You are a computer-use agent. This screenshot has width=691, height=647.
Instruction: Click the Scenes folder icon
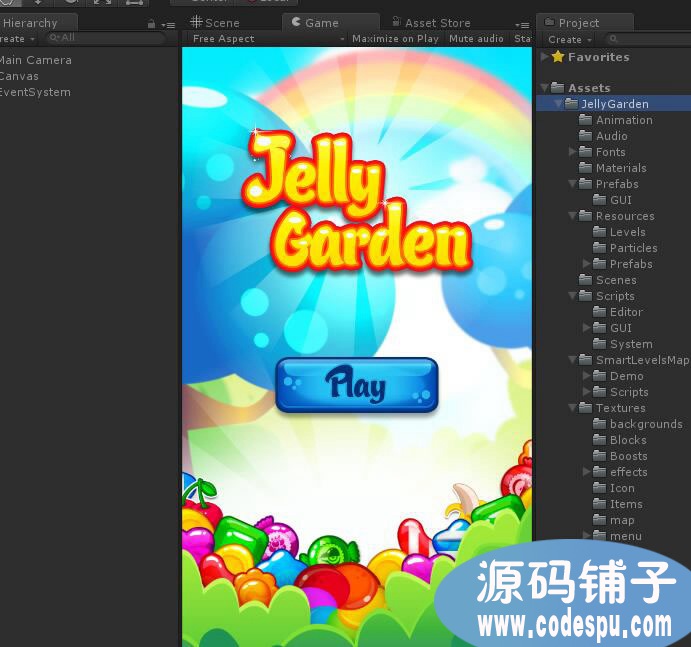pyautogui.click(x=585, y=279)
